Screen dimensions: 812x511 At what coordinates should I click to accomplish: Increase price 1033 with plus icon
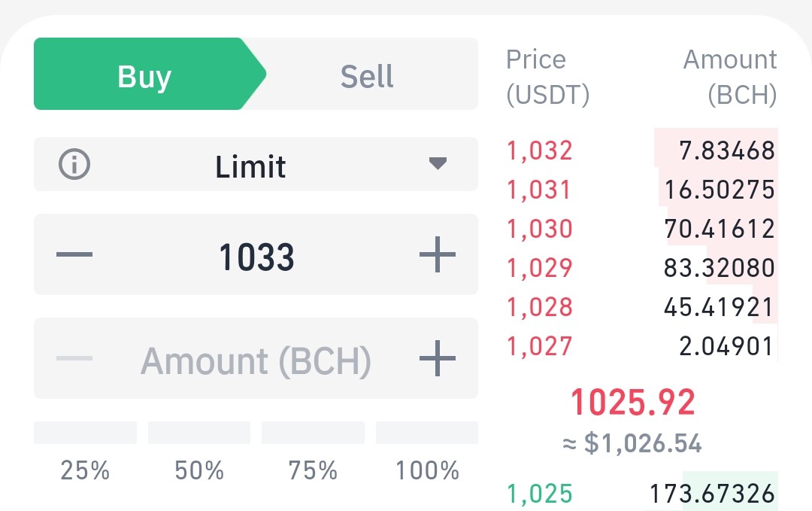coord(438,254)
